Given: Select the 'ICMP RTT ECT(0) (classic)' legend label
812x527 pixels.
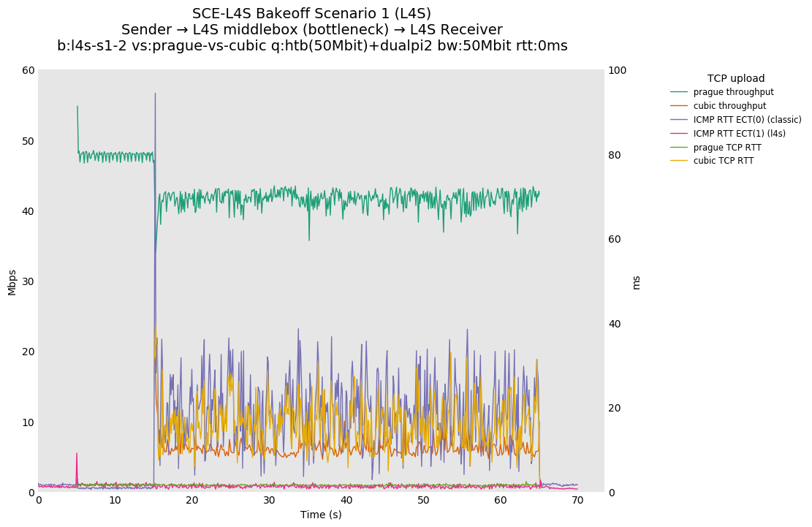Looking at the screenshot, I should 747,120.
